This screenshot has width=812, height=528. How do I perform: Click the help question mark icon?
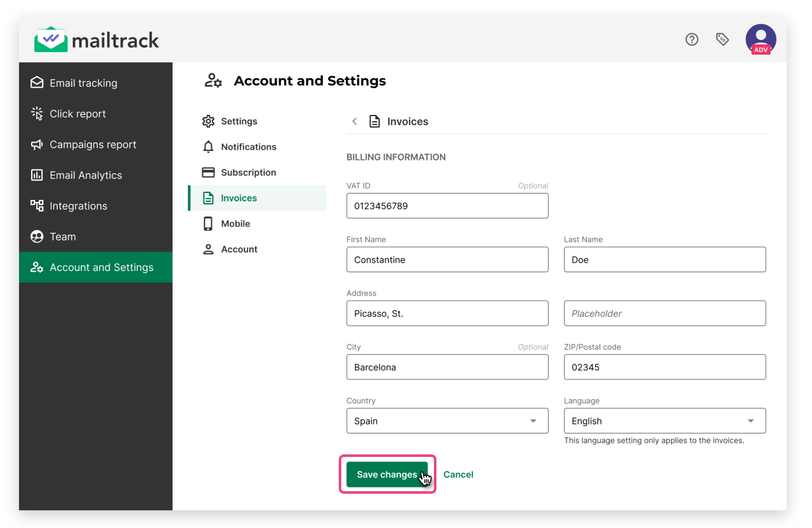691,39
